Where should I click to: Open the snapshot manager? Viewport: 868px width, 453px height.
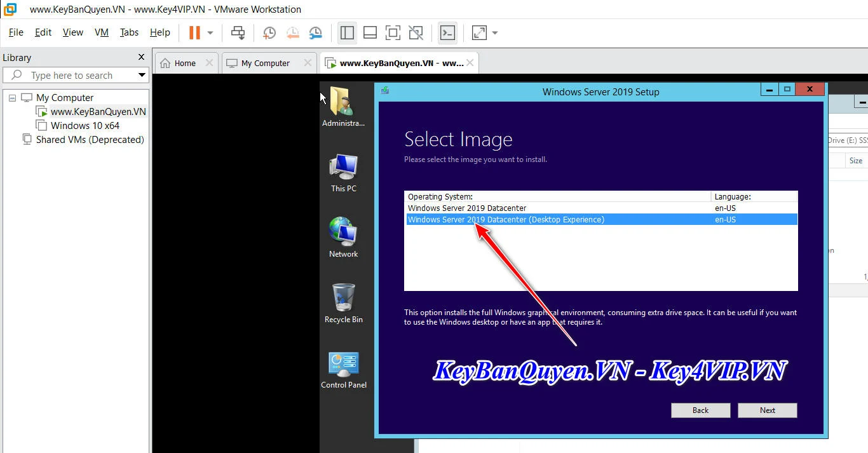pyautogui.click(x=316, y=32)
